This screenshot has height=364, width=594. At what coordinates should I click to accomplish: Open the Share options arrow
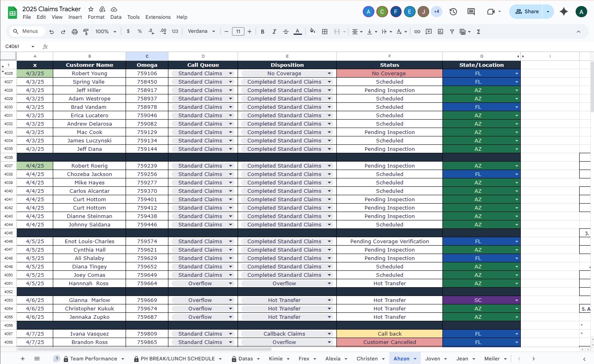tap(548, 12)
